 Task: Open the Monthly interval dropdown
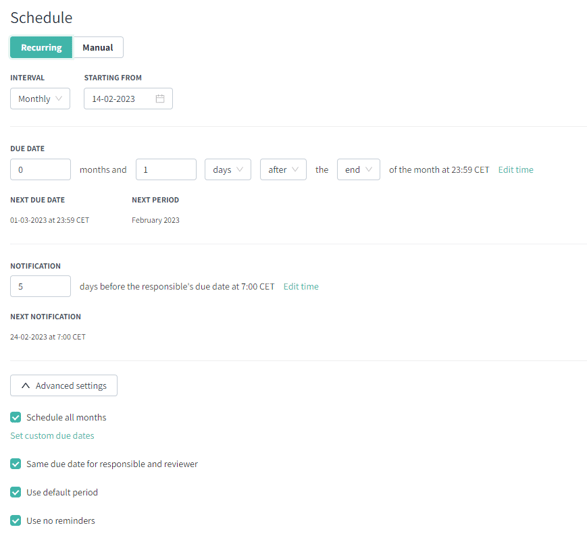(x=40, y=99)
